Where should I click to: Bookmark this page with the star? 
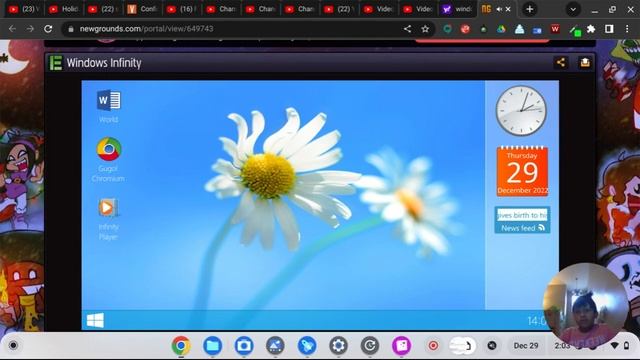click(425, 29)
